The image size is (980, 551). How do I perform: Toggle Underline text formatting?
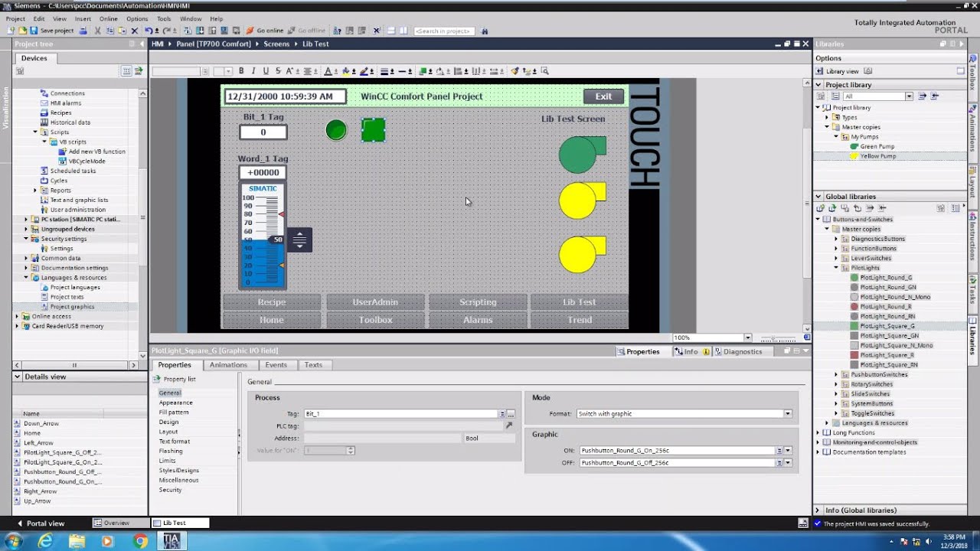[x=266, y=71]
